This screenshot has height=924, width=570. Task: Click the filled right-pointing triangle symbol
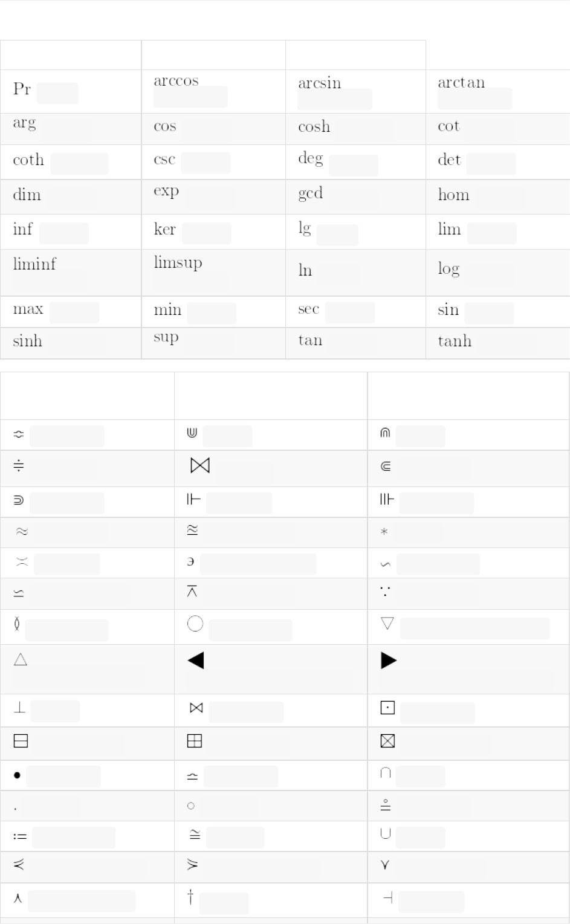(x=389, y=661)
